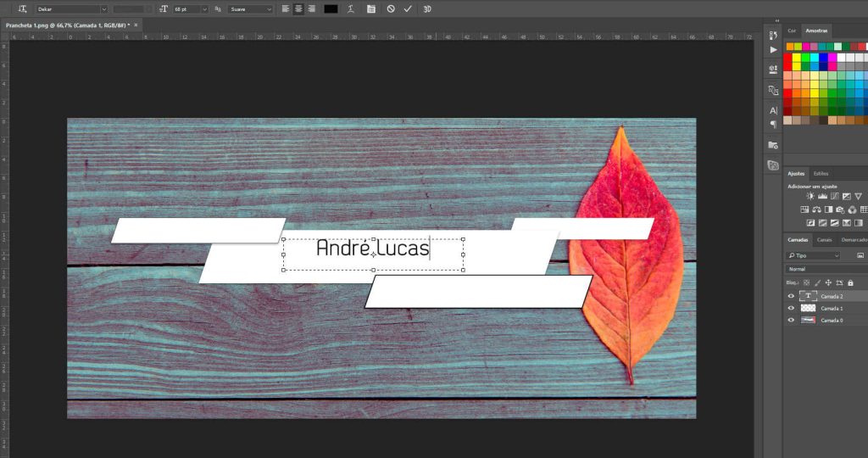The image size is (868, 458).
Task: Hide the Camada 2 text layer
Action: (791, 296)
